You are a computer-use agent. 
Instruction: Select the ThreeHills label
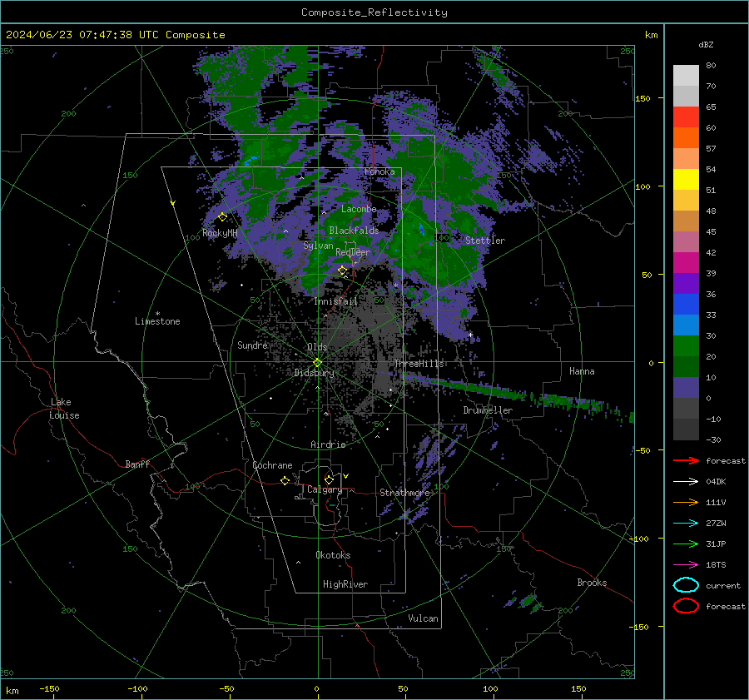coord(419,364)
